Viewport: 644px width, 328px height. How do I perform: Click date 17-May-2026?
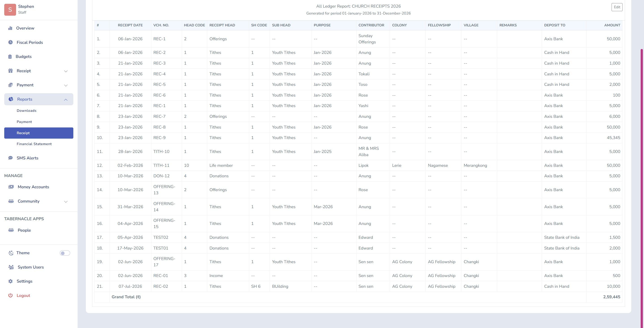pos(130,248)
